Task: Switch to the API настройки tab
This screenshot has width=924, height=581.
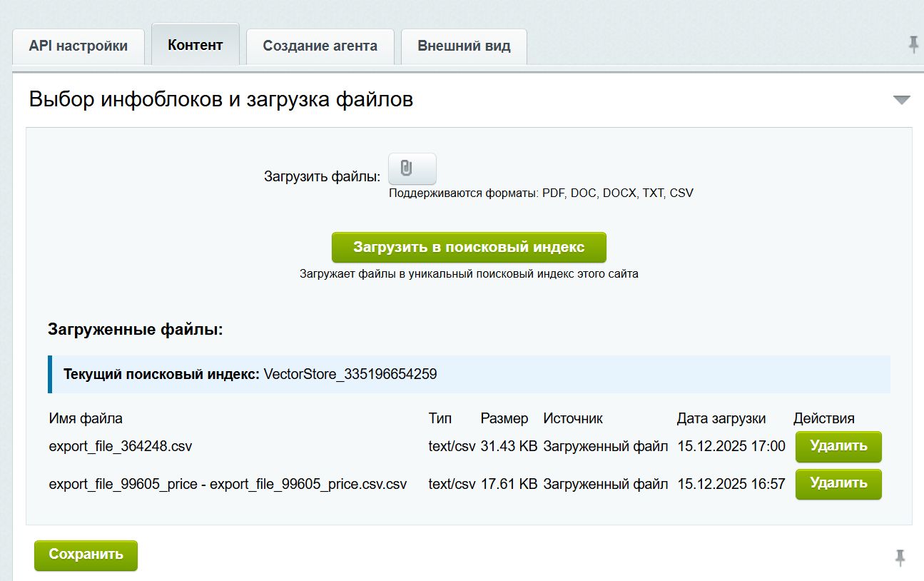Action: click(78, 45)
